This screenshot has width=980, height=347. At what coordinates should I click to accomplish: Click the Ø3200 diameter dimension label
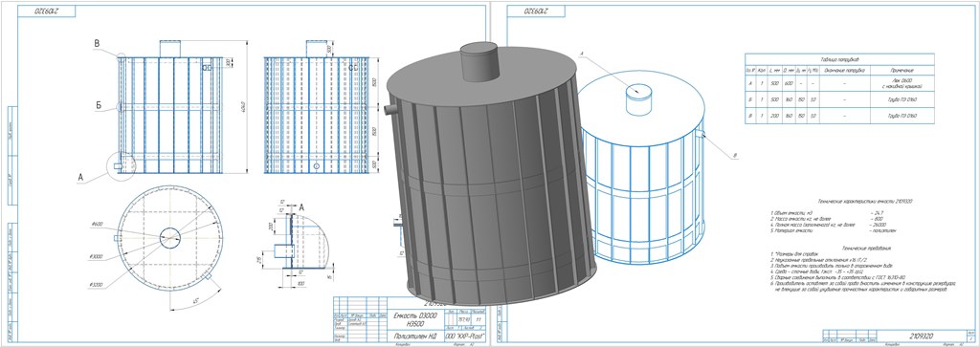[x=96, y=285]
